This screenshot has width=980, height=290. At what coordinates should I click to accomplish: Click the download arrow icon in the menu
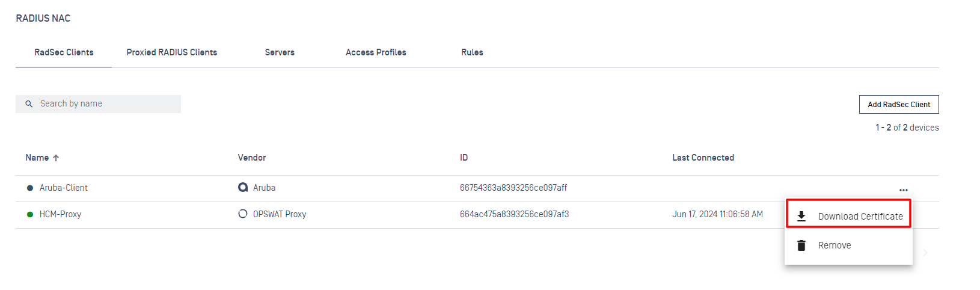tap(801, 217)
